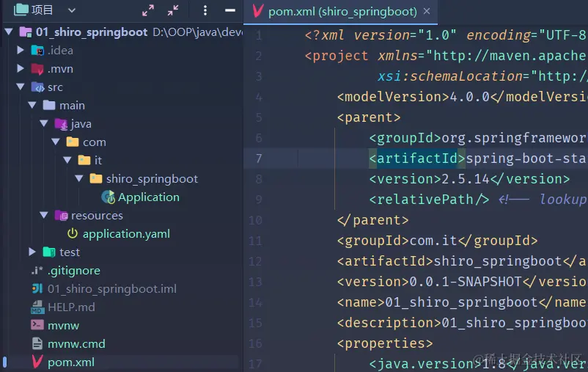Click the pom.xml Maven icon in tree
588x372 pixels.
(x=37, y=362)
